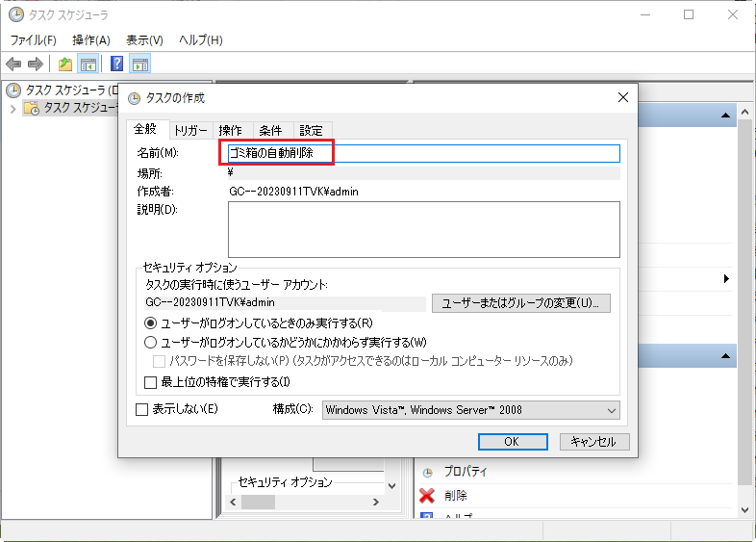Screen dimensions: 756x542
Task: Click the OK button
Action: click(x=513, y=442)
